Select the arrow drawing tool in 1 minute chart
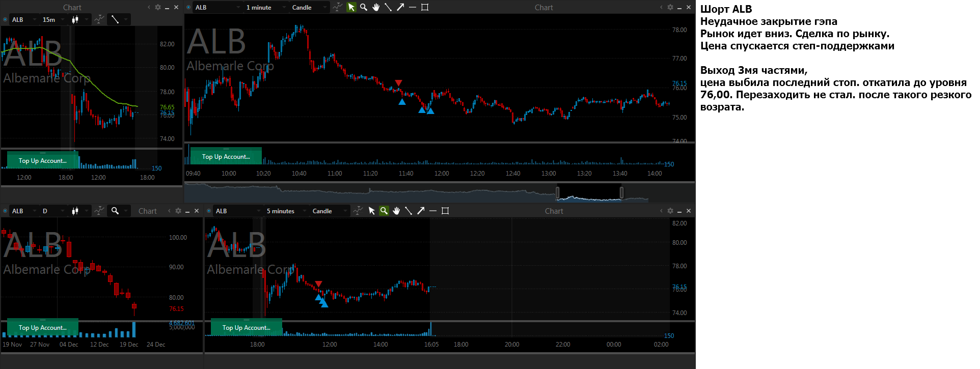Viewport: 980px width, 369px height. click(400, 7)
